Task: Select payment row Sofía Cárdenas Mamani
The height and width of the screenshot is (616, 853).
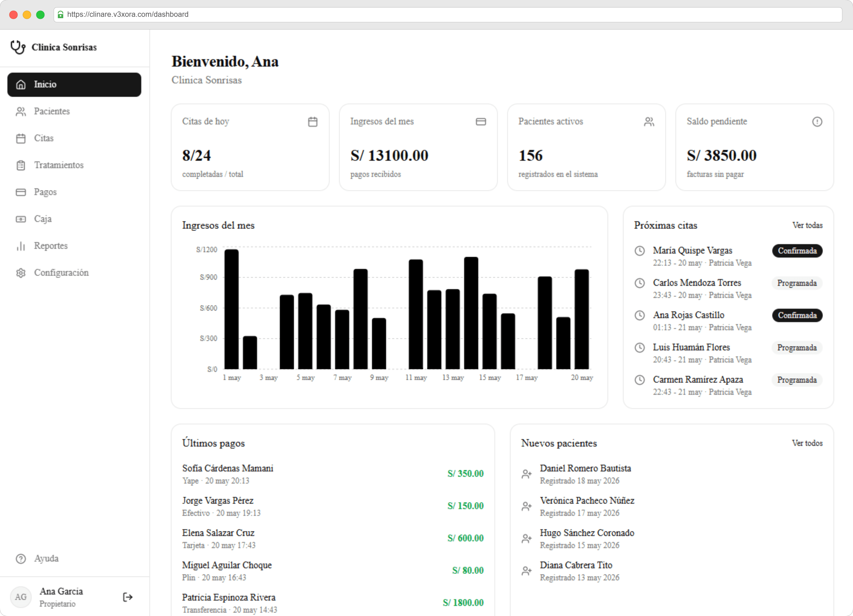Action: coord(333,474)
